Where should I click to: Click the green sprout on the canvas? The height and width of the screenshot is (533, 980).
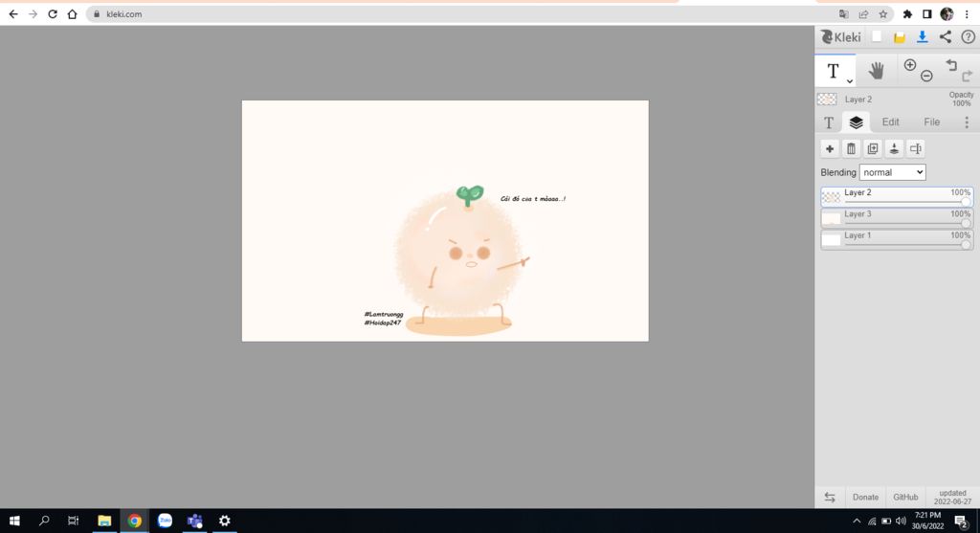click(469, 195)
